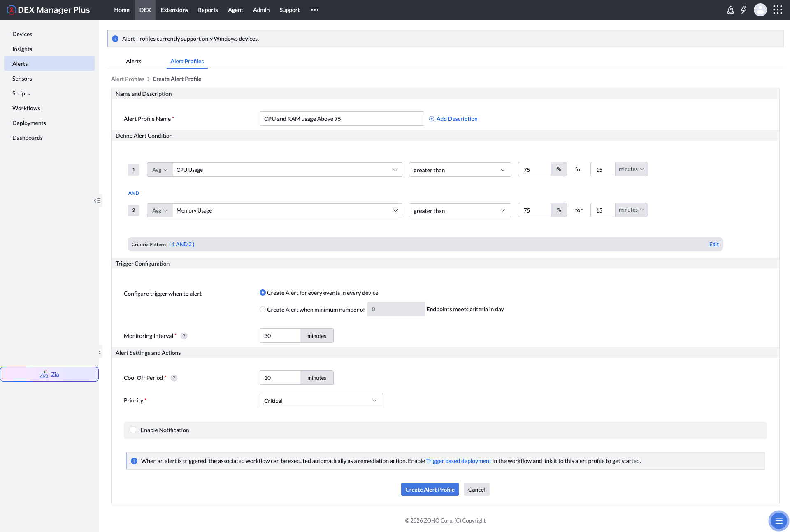Open Alerts in left sidebar
The width and height of the screenshot is (790, 532).
[x=49, y=64]
